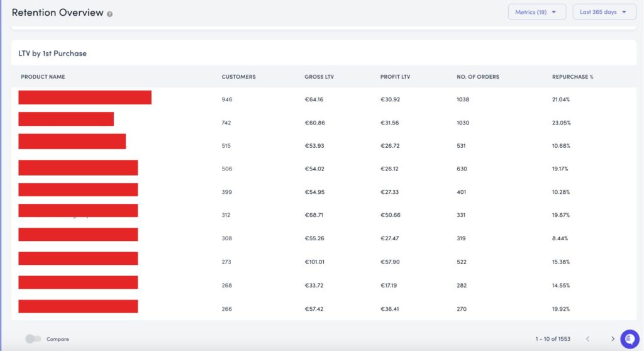Open the Last 365 days dropdown
Screen dimensions: 644x351
pos(604,12)
